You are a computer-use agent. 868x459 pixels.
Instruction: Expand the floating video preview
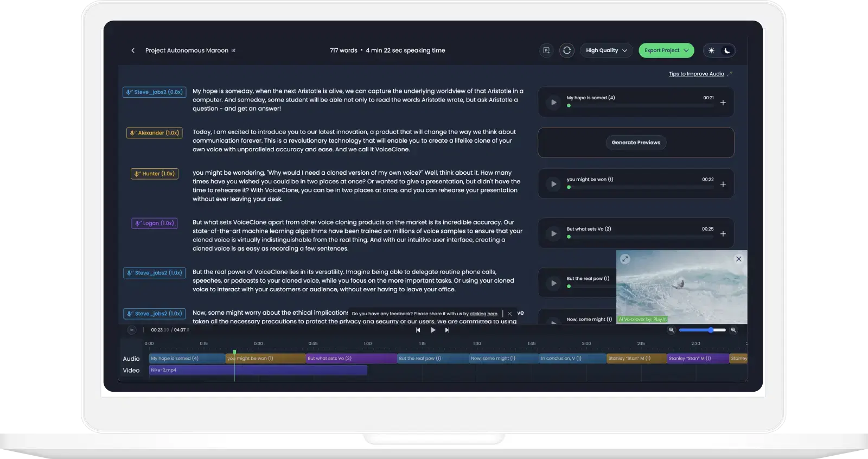pyautogui.click(x=625, y=259)
